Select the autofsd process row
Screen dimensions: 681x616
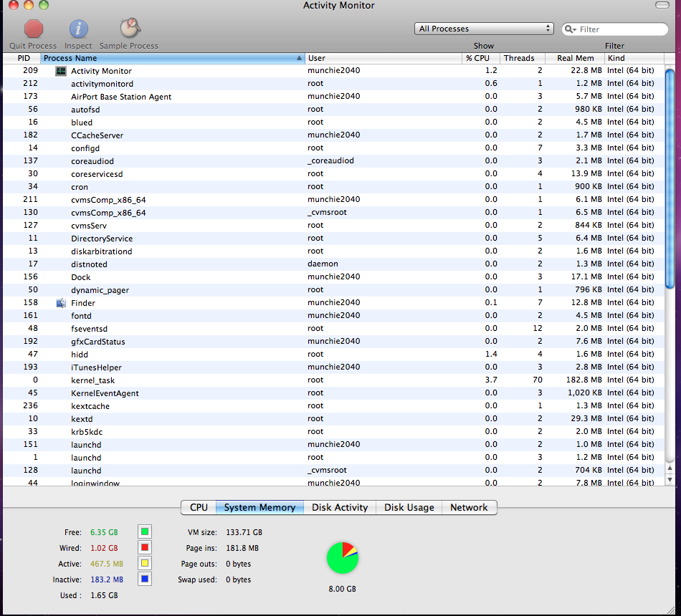click(333, 110)
